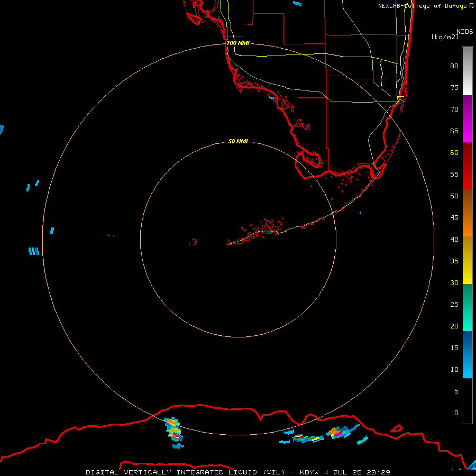476x476 pixels.
Task: Click the '30' value on the VIL scale
Action: click(454, 282)
